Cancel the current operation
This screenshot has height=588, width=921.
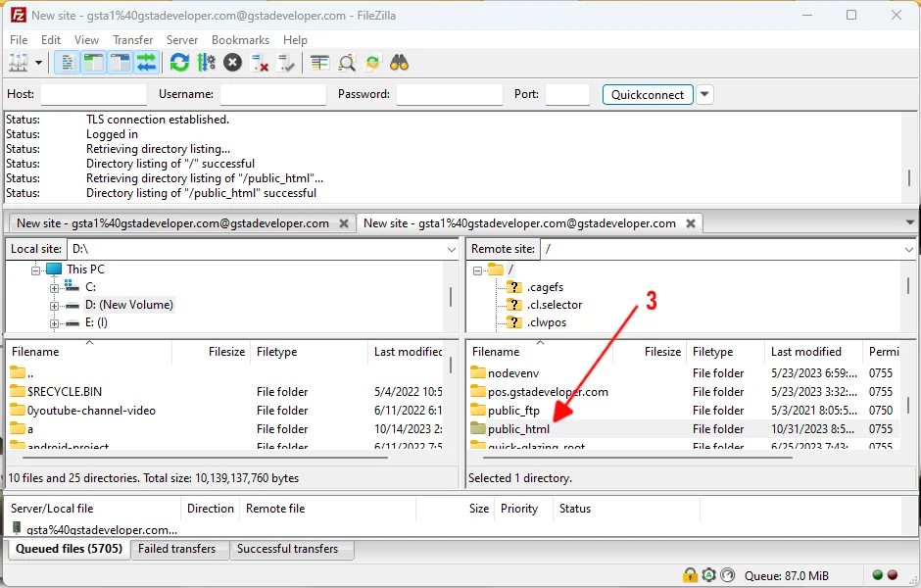pos(232,63)
